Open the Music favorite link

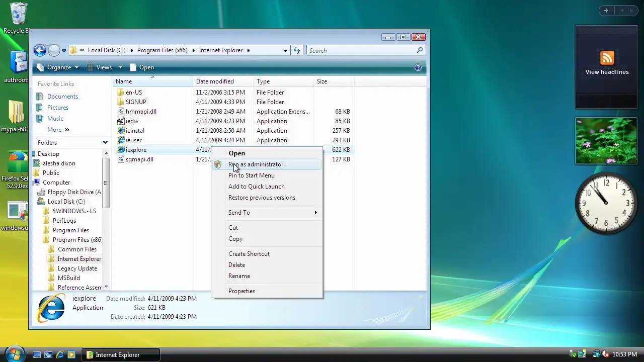click(55, 119)
